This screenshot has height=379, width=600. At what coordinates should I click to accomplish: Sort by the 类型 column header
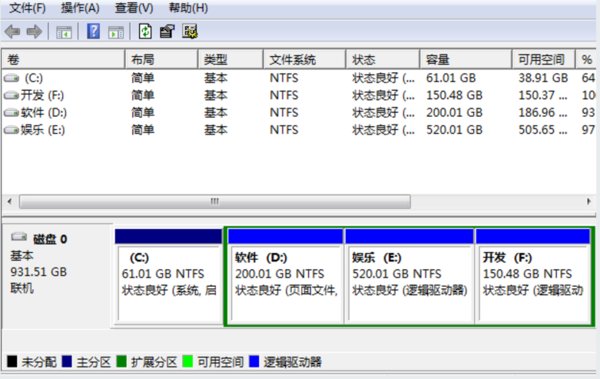coord(230,59)
